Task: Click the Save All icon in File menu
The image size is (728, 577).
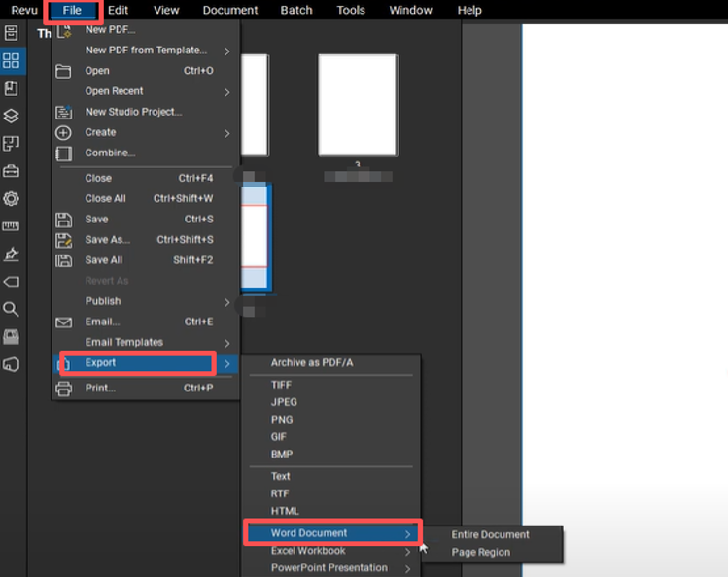Action: click(63, 260)
